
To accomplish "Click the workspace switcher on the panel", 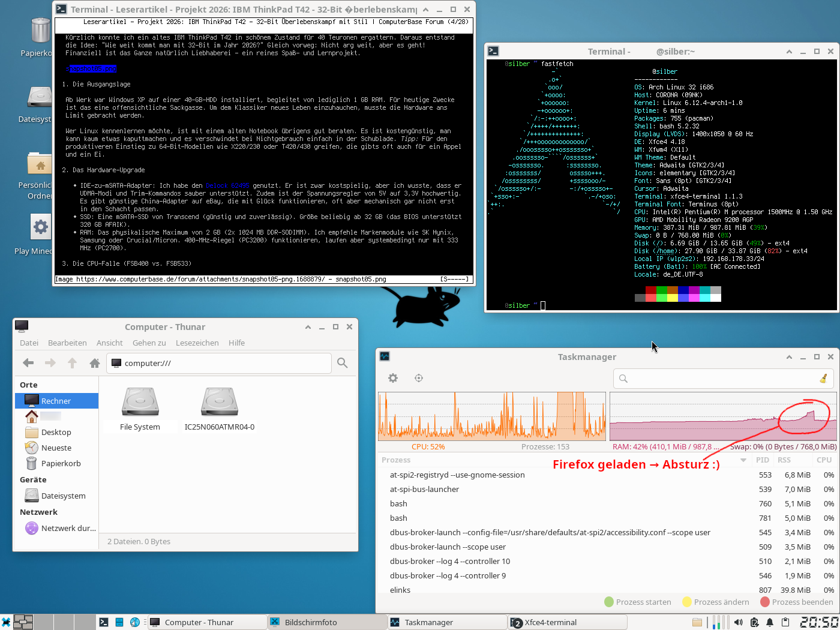I will pos(54,622).
